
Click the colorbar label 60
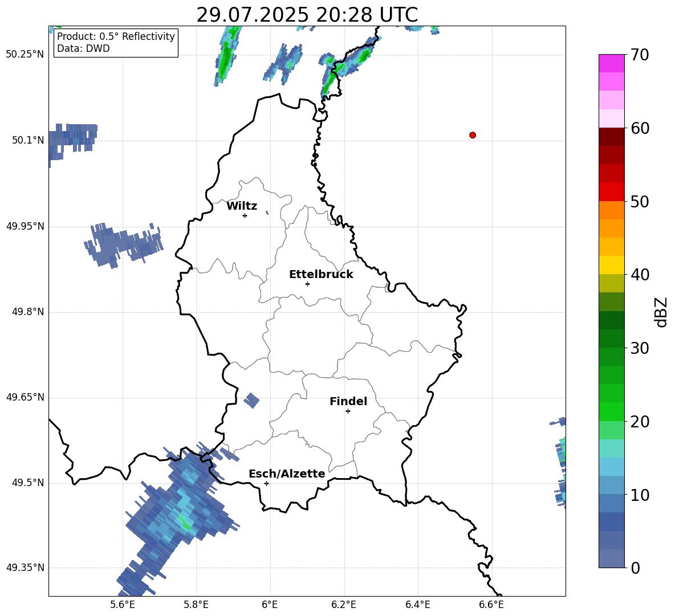pos(640,128)
